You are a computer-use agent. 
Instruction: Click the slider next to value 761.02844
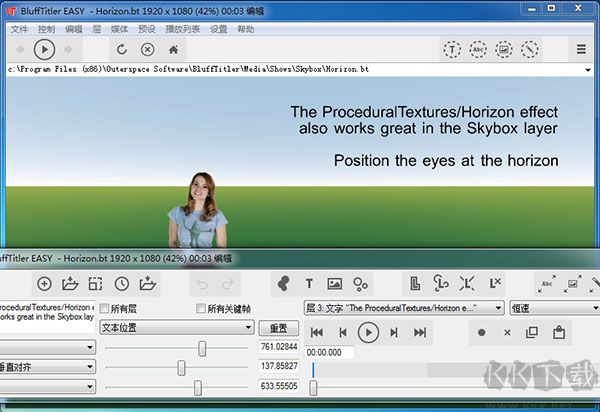[203, 347]
